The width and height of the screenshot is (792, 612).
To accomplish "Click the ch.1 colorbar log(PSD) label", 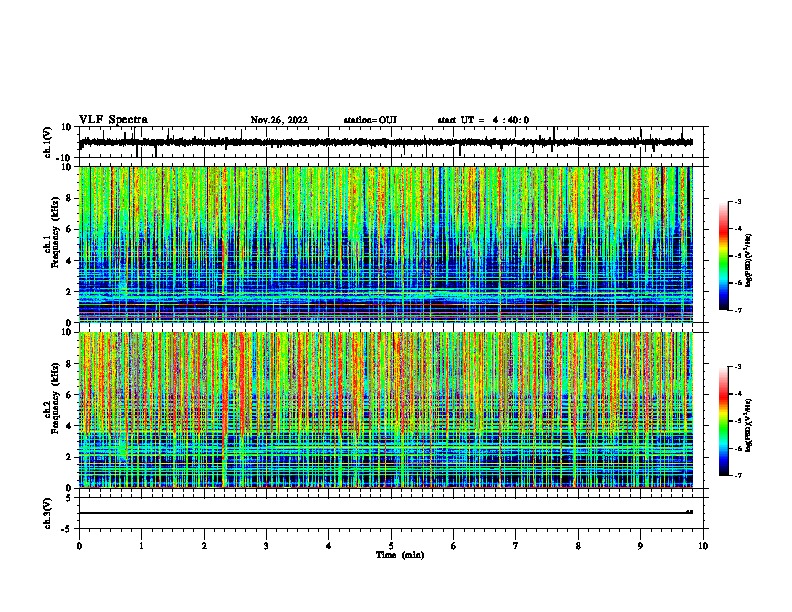I will tap(748, 261).
